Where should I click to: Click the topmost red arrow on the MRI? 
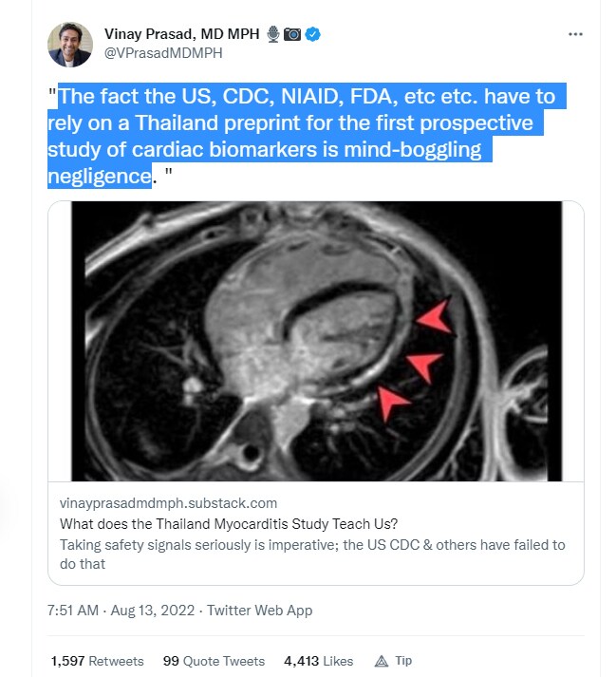pos(435,319)
